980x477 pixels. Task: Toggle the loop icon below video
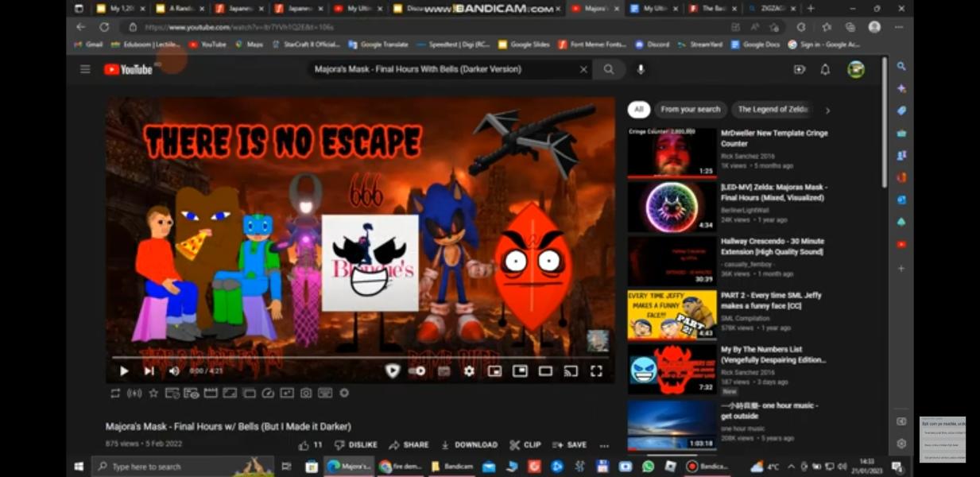click(116, 393)
